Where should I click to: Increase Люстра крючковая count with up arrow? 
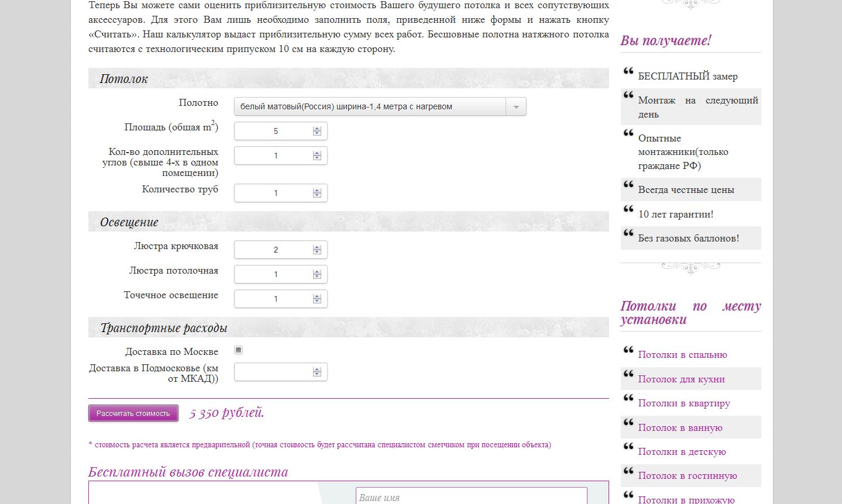pyautogui.click(x=317, y=247)
